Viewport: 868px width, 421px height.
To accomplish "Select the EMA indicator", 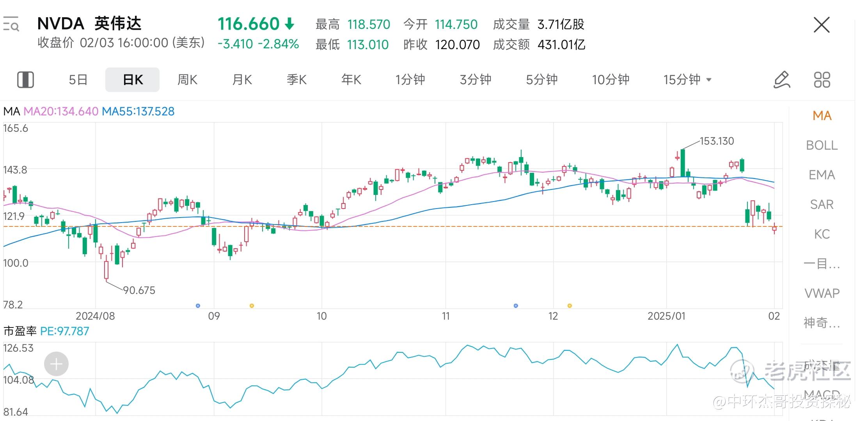I will coord(822,175).
